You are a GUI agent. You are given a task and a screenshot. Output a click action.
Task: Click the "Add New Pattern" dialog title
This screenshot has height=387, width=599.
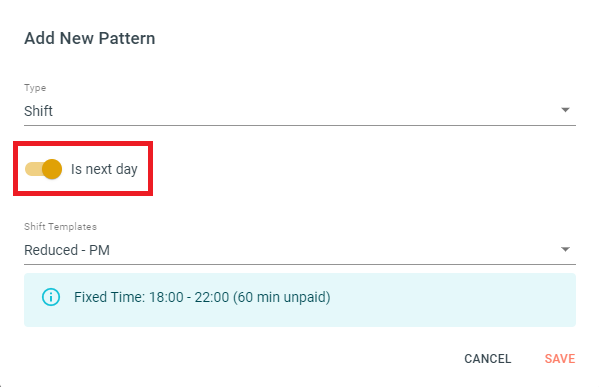click(90, 38)
